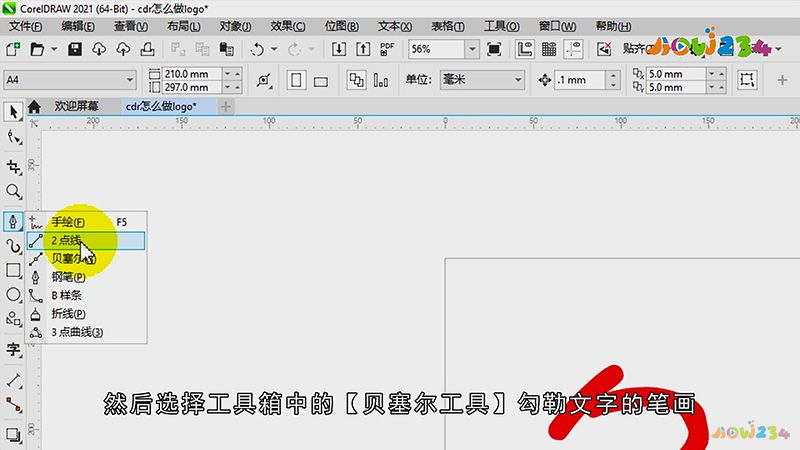
Task: Select the Text tool (字)
Action: [x=13, y=349]
